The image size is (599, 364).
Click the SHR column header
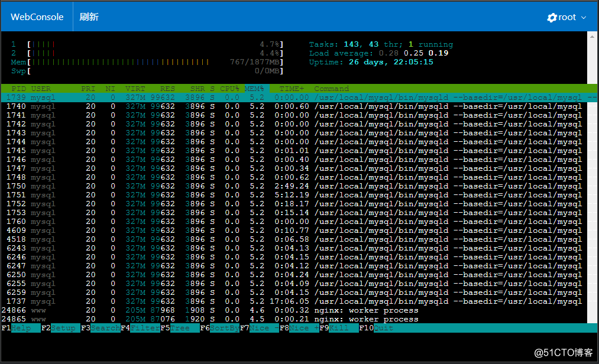pyautogui.click(x=197, y=89)
